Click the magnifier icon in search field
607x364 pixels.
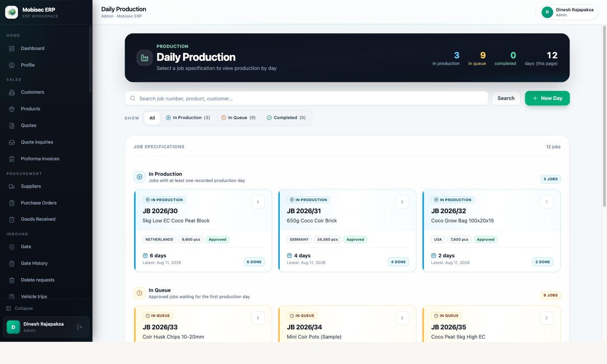(133, 98)
